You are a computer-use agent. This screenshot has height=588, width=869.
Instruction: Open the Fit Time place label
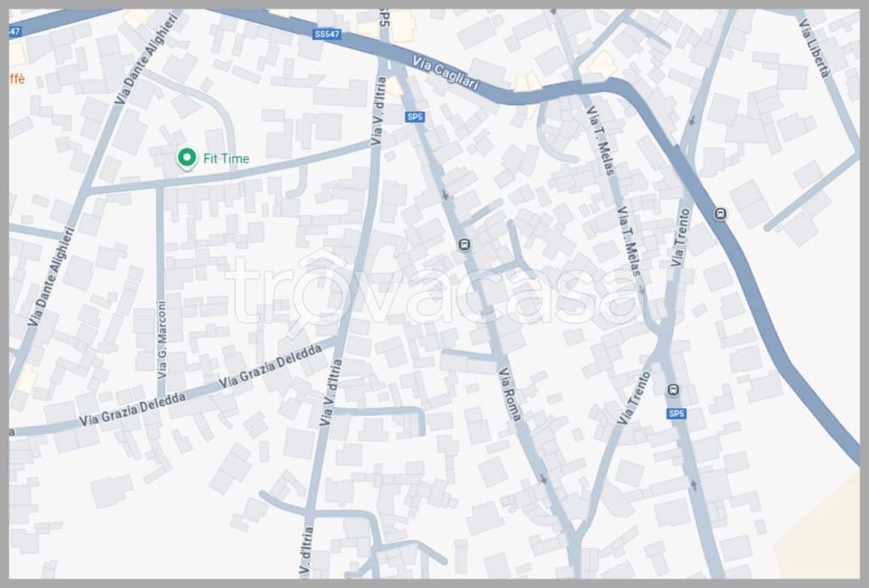pyautogui.click(x=226, y=159)
